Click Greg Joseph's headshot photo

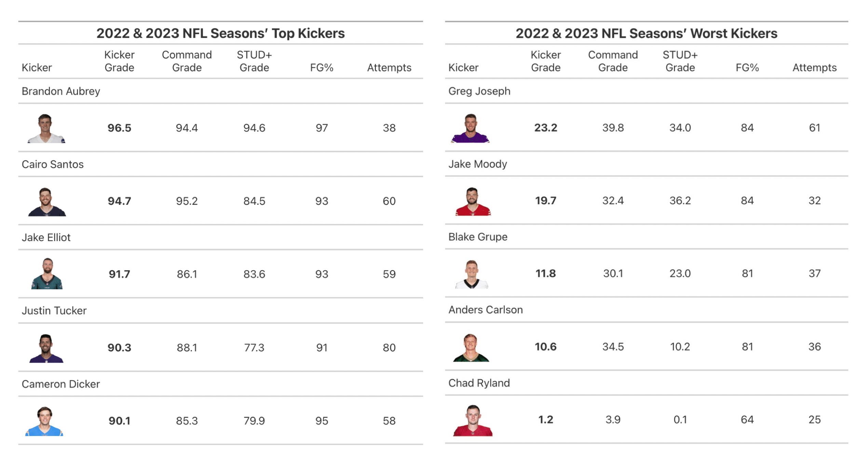pyautogui.click(x=471, y=128)
